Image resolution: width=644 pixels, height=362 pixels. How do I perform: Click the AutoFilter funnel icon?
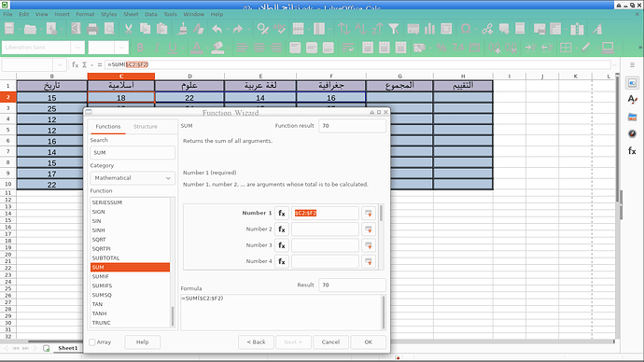pos(394,29)
